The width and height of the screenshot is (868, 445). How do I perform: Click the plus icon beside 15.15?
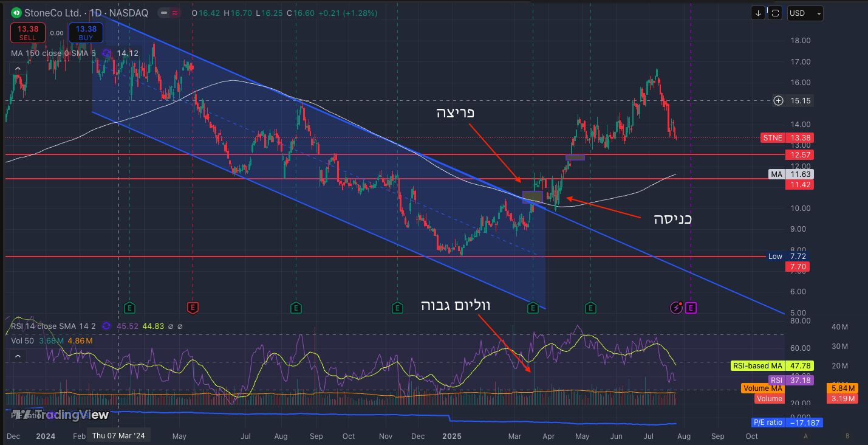pos(778,100)
